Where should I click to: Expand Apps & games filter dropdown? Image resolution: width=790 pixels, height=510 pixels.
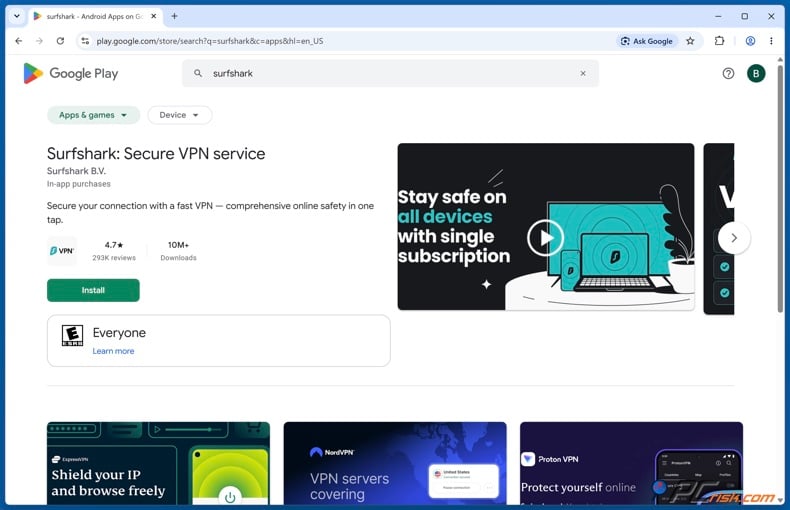[93, 115]
